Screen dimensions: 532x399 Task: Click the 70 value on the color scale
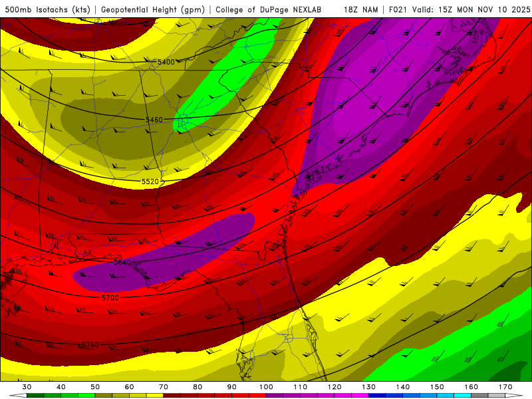(164, 387)
